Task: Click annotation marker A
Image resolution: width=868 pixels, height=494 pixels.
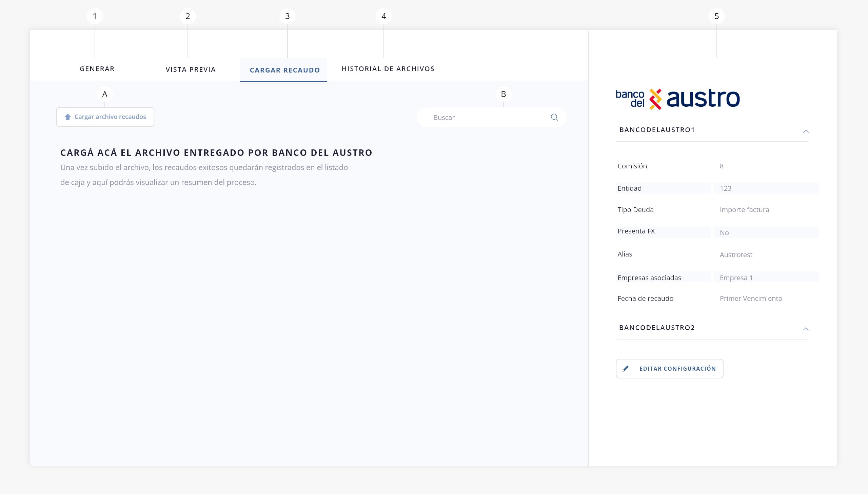Action: coord(104,94)
